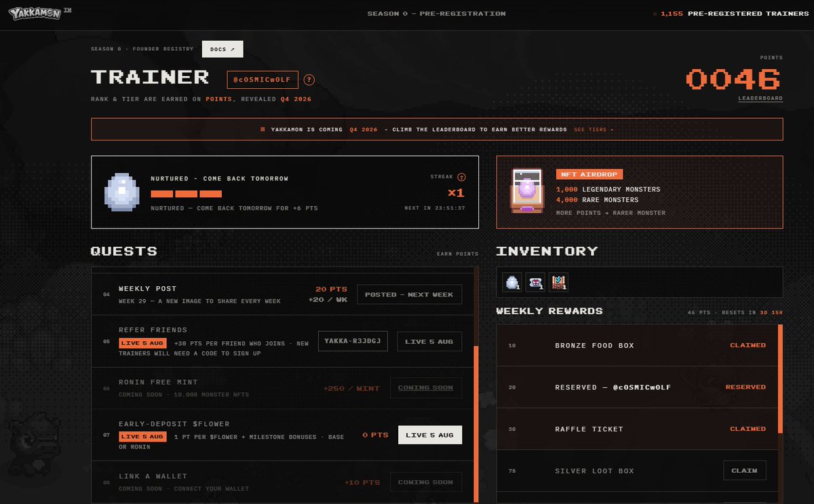Click SEE TIERS in the banner
Screen dimensions: 814x504
tap(594, 129)
